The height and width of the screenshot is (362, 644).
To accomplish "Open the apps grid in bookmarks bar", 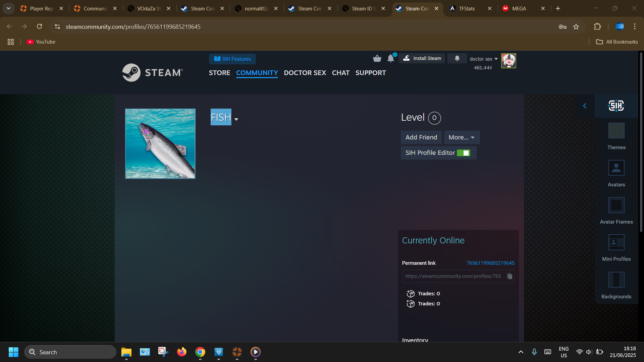I will pyautogui.click(x=11, y=42).
